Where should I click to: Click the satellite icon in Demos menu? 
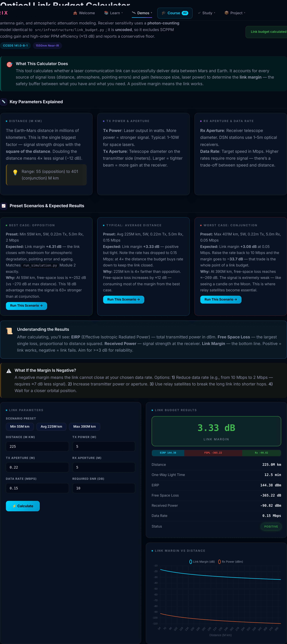pos(134,13)
